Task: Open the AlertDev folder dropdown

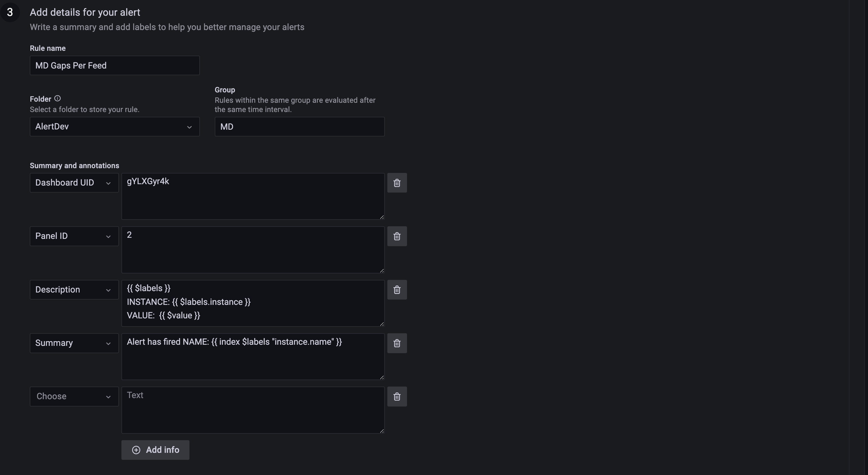Action: [x=115, y=127]
